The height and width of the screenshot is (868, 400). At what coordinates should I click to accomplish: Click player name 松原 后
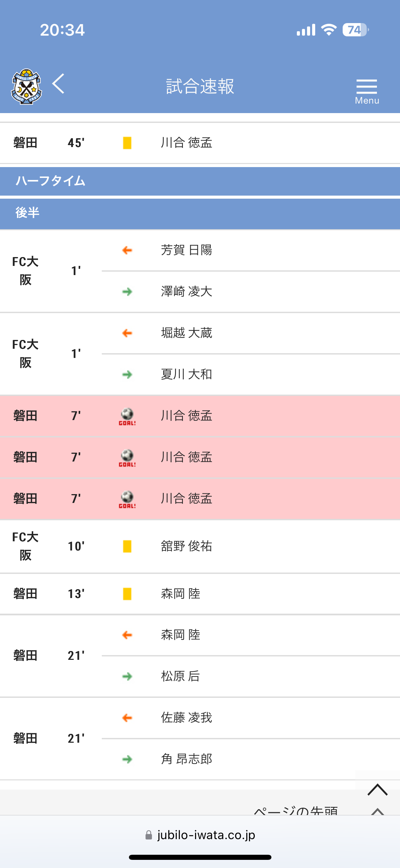click(x=180, y=676)
